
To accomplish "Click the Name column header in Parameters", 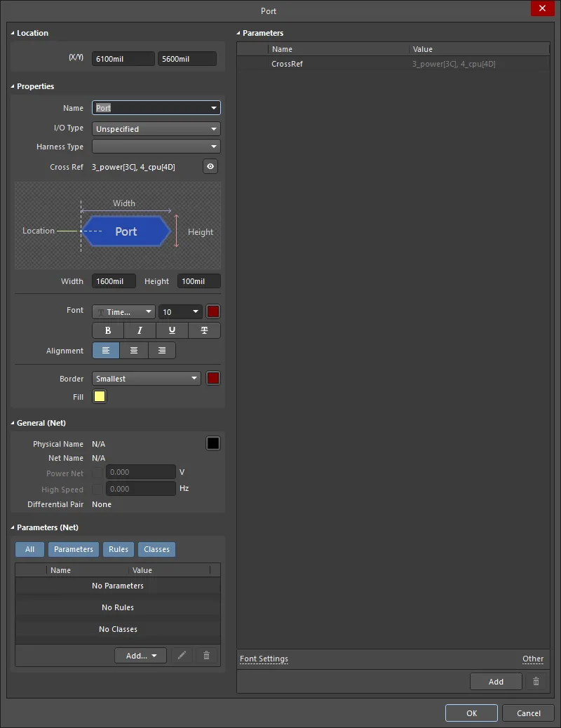I will point(338,49).
